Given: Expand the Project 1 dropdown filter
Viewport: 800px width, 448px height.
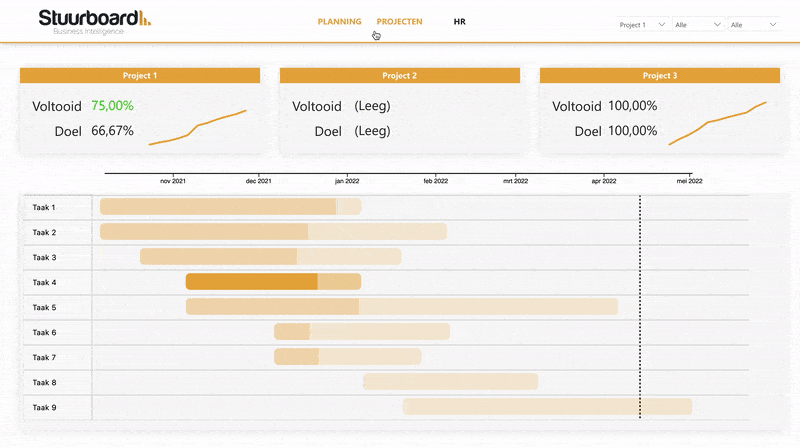Looking at the screenshot, I should click(x=643, y=25).
